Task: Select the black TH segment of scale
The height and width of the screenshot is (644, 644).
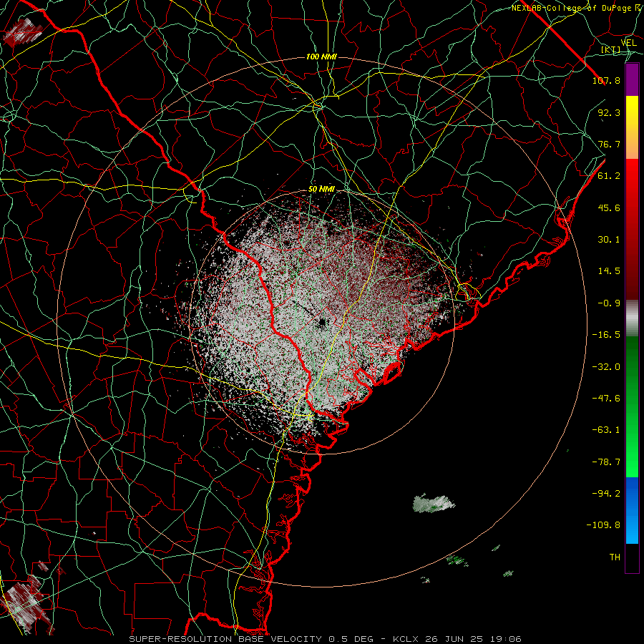Action: [x=632, y=558]
